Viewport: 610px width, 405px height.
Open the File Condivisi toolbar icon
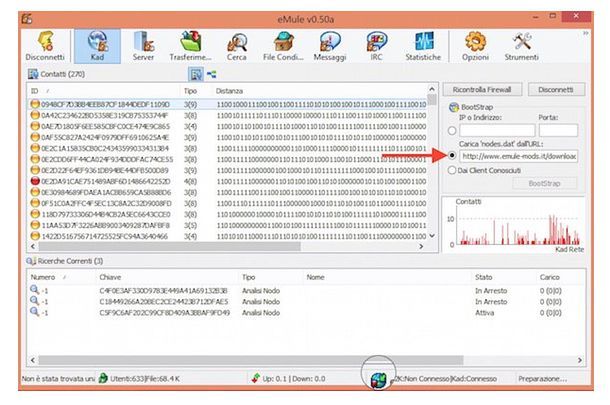point(283,46)
